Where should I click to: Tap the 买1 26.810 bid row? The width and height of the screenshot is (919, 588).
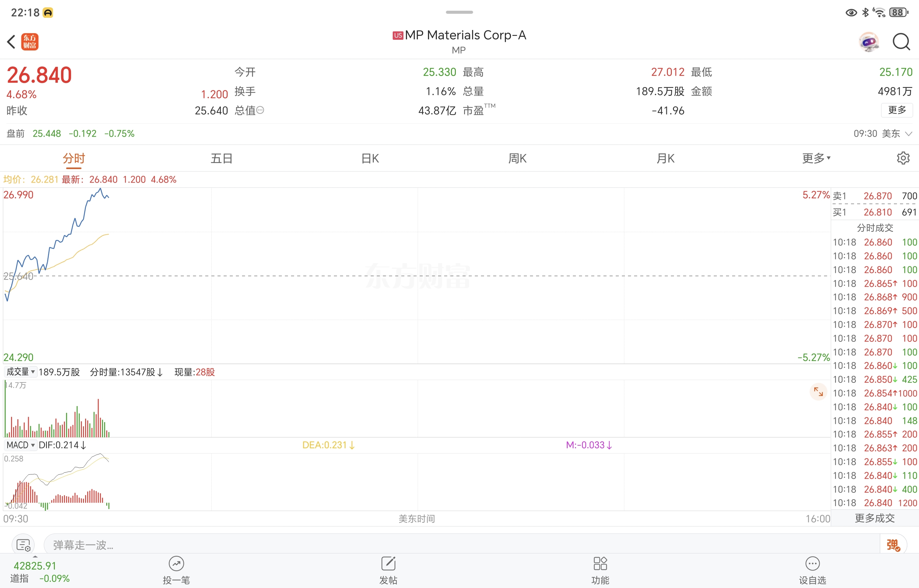pyautogui.click(x=875, y=212)
